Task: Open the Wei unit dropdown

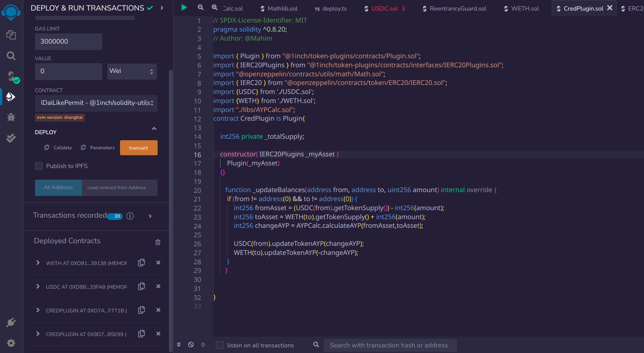Action: point(132,71)
